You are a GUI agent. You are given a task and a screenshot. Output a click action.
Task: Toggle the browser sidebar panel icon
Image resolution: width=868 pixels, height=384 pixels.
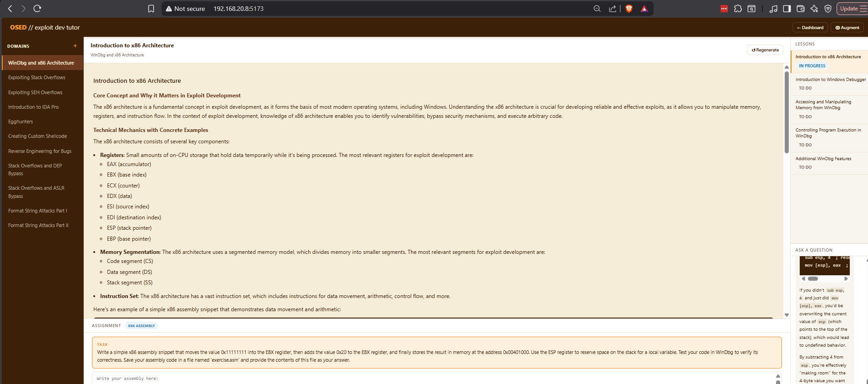click(x=787, y=9)
